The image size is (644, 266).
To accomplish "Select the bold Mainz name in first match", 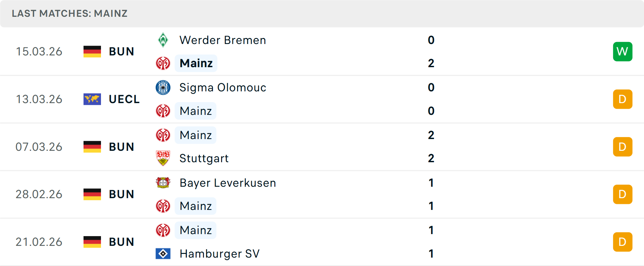I will 196,63.
